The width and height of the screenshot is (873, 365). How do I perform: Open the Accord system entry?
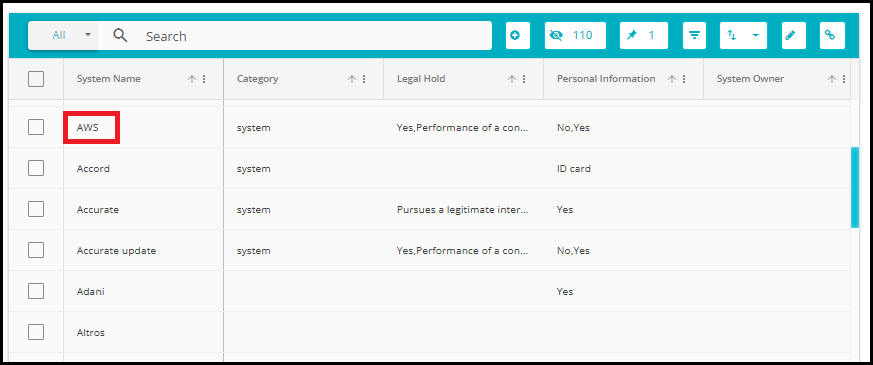(x=93, y=169)
